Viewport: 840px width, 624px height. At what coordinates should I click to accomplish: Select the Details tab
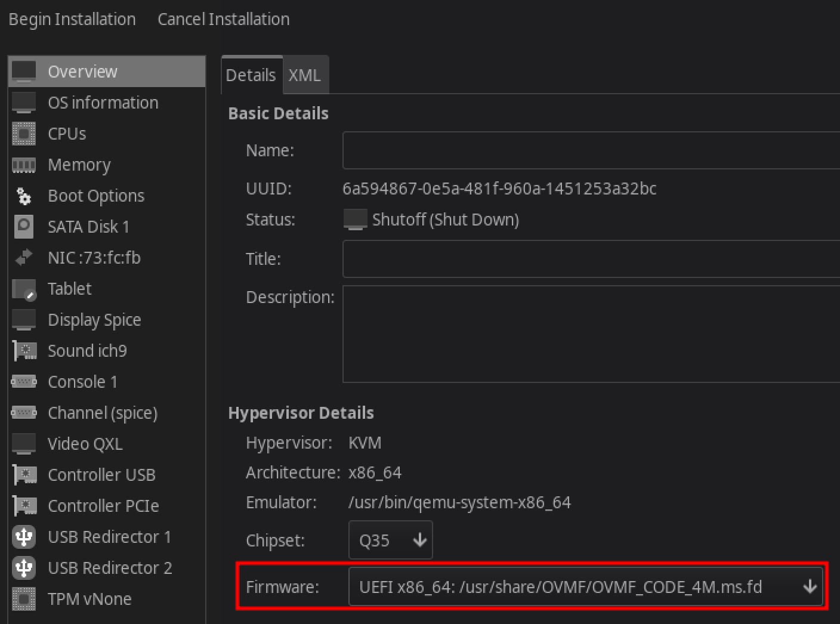(251, 75)
